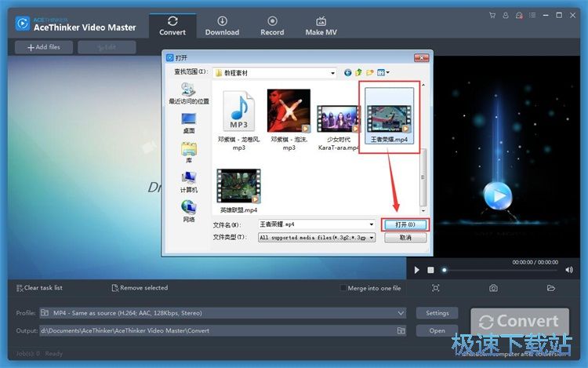Click Remove selected
This screenshot has width=588, height=368.
point(140,288)
